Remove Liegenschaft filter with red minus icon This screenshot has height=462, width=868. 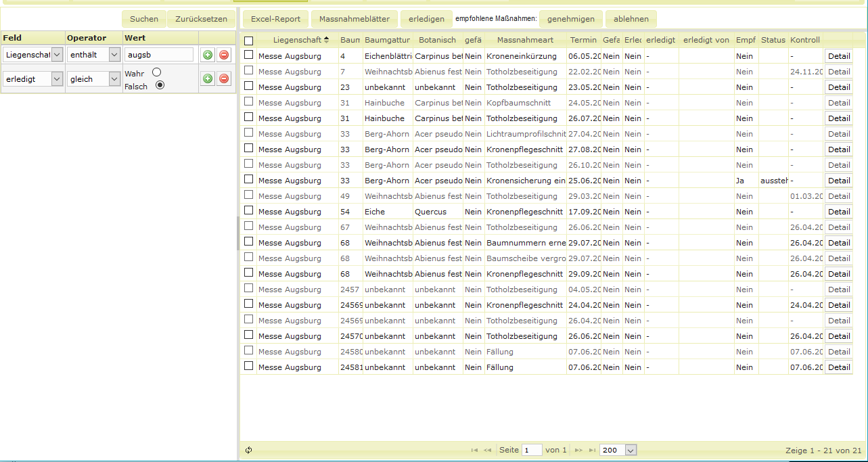[224, 55]
